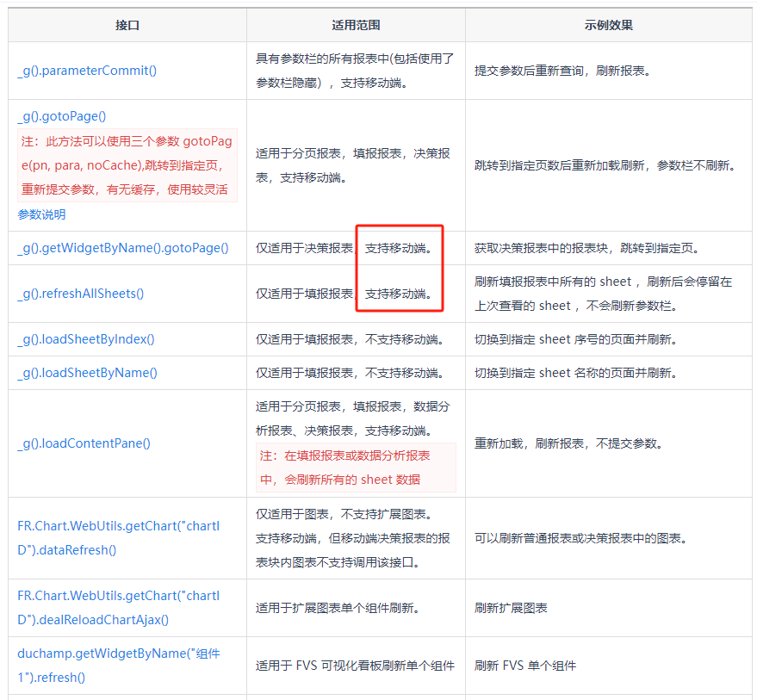Click the highlighted 支持移动端 text for getWidgetByName
757x700 pixels.
[398, 248]
